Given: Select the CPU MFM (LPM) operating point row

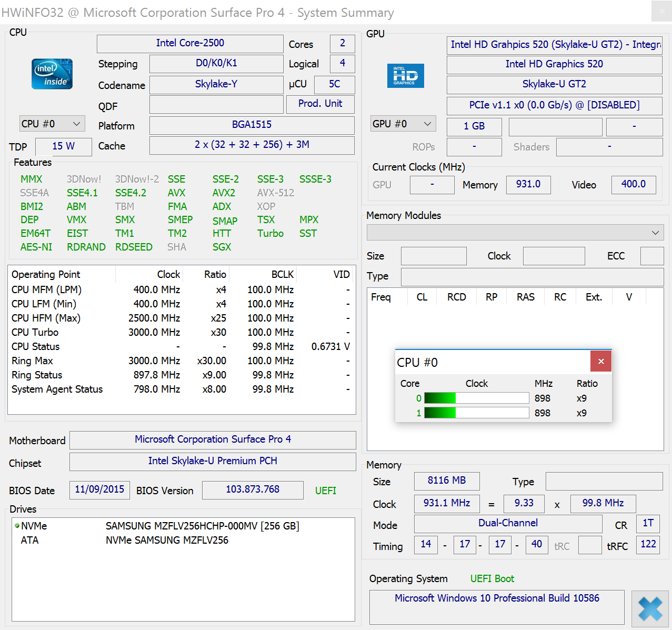Looking at the screenshot, I should 181,289.
